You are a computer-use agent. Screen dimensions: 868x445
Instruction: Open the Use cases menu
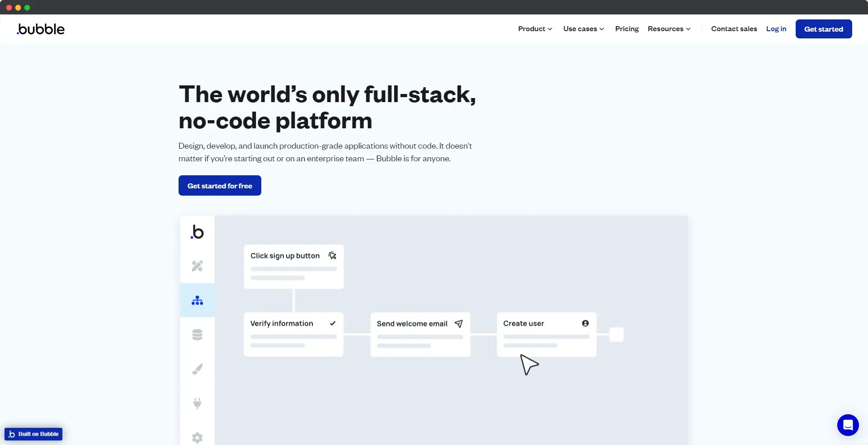click(583, 29)
